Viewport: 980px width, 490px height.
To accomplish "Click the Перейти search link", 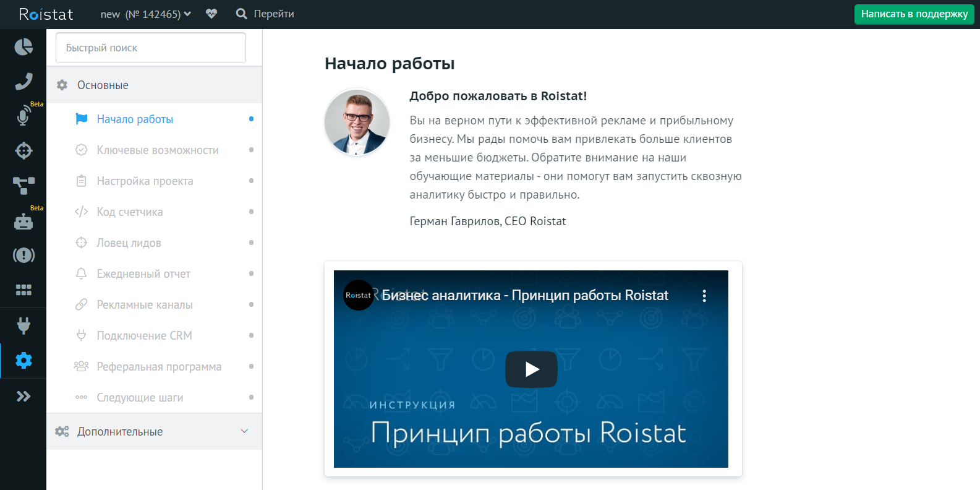I will (266, 14).
